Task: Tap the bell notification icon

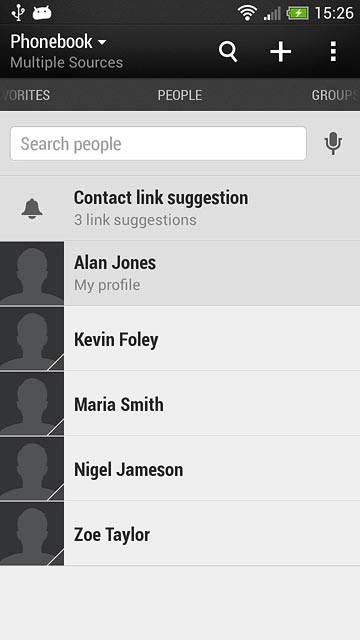Action: [x=32, y=209]
